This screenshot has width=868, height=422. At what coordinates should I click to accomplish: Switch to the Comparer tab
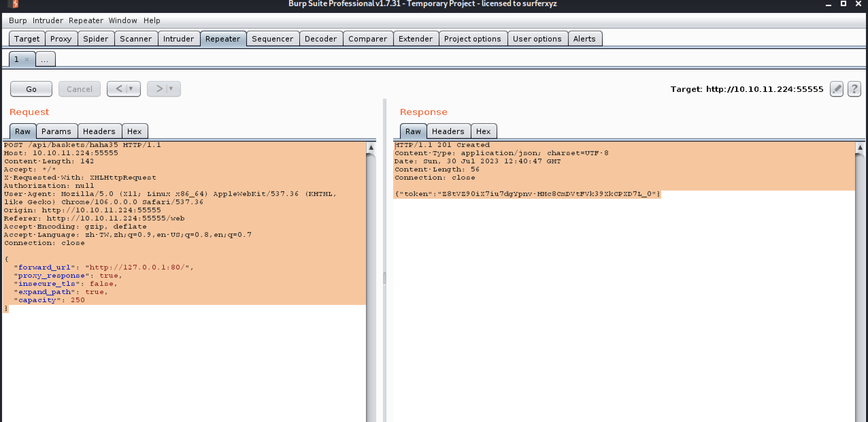pos(368,38)
